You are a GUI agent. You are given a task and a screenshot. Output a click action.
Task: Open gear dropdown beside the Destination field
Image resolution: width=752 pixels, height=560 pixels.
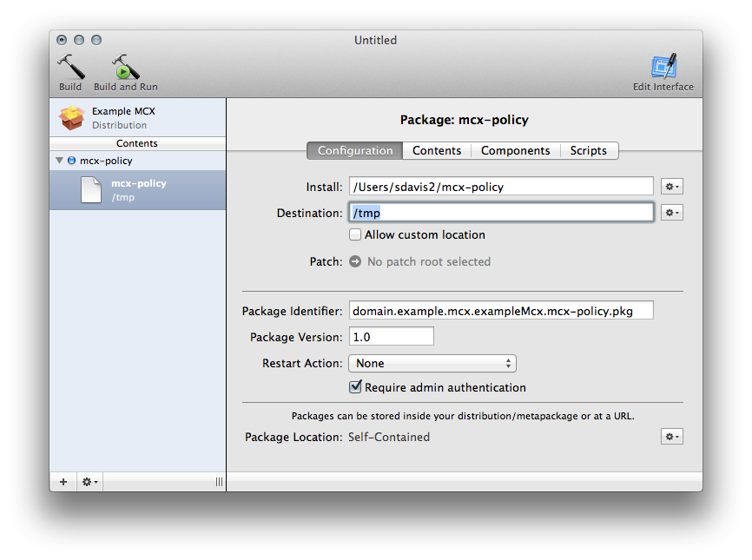(671, 213)
